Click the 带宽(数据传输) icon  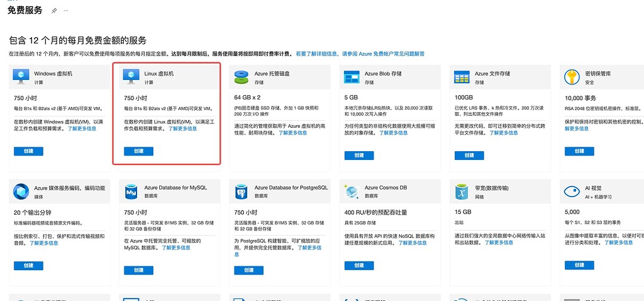462,191
